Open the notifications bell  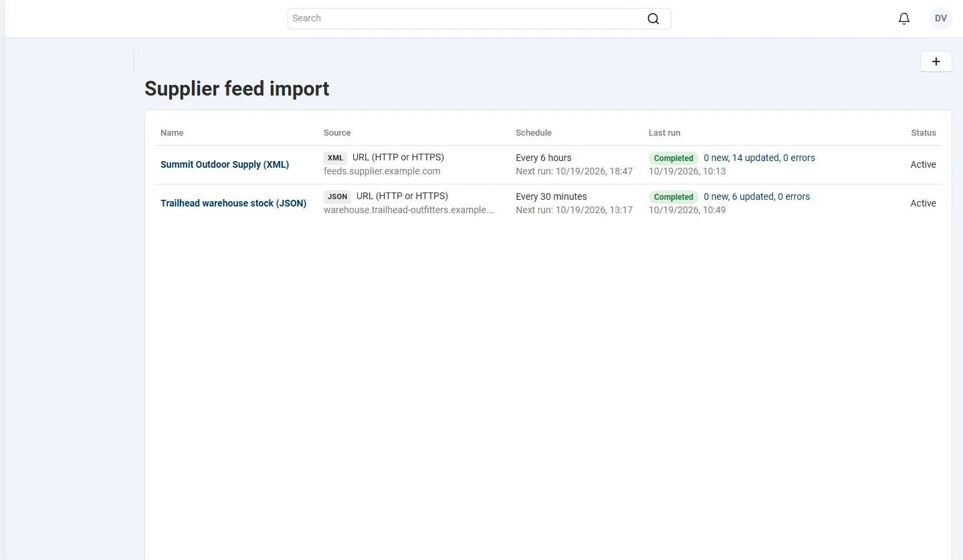tap(904, 19)
